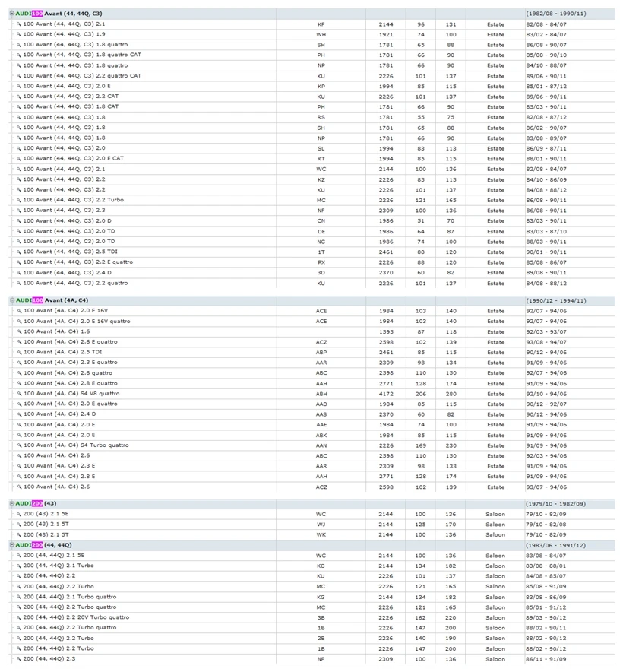Click magnifier icon for 100 Avant C3 2.2 E quattro
623x672 pixels.
[19, 262]
